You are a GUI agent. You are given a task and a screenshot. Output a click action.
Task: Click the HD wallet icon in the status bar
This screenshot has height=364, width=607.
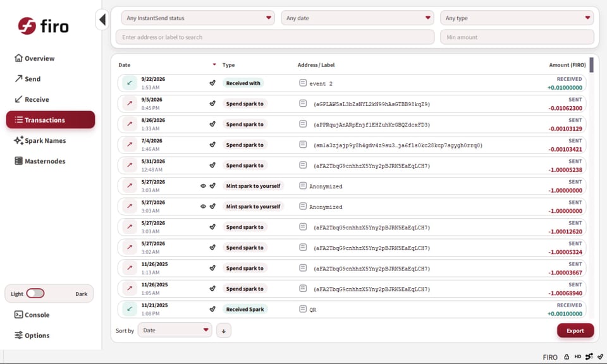[x=577, y=356]
